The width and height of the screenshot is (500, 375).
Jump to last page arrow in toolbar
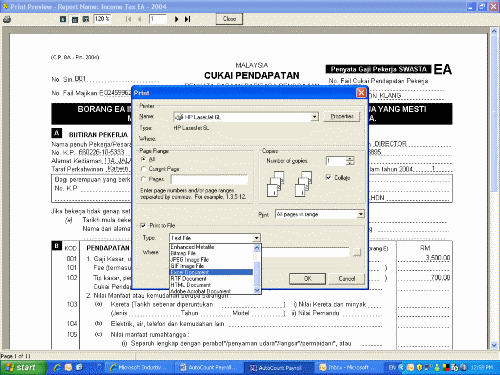pyautogui.click(x=187, y=19)
